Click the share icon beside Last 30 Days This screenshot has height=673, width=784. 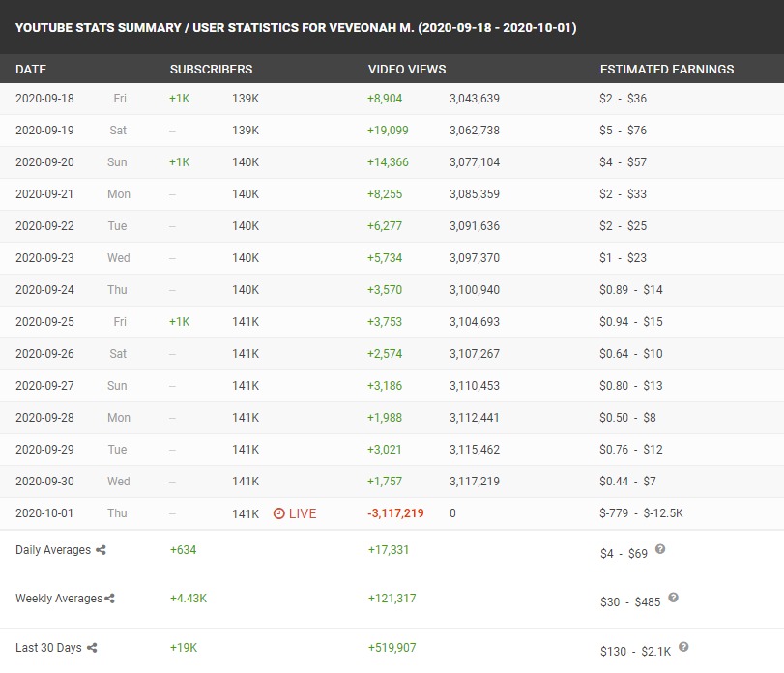click(92, 648)
